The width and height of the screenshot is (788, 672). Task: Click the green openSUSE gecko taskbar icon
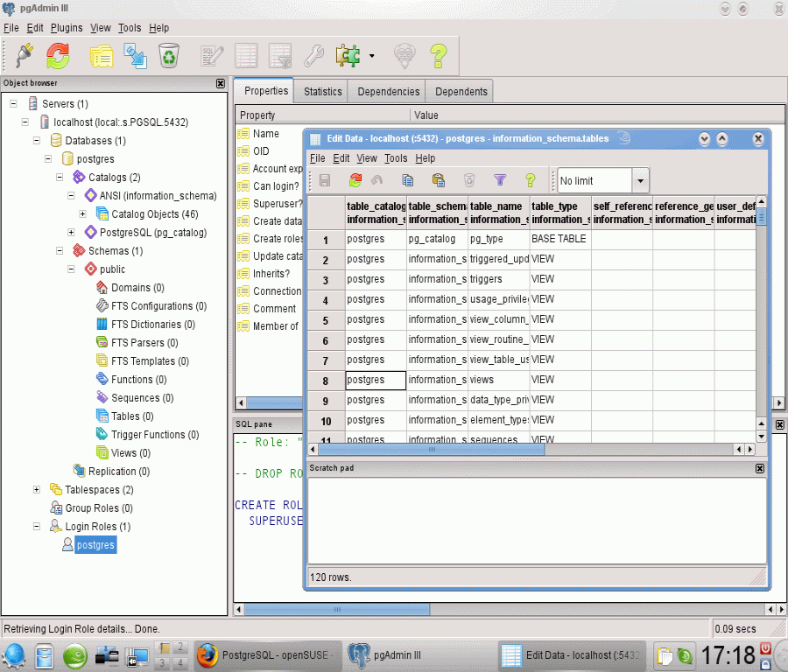tap(75, 656)
